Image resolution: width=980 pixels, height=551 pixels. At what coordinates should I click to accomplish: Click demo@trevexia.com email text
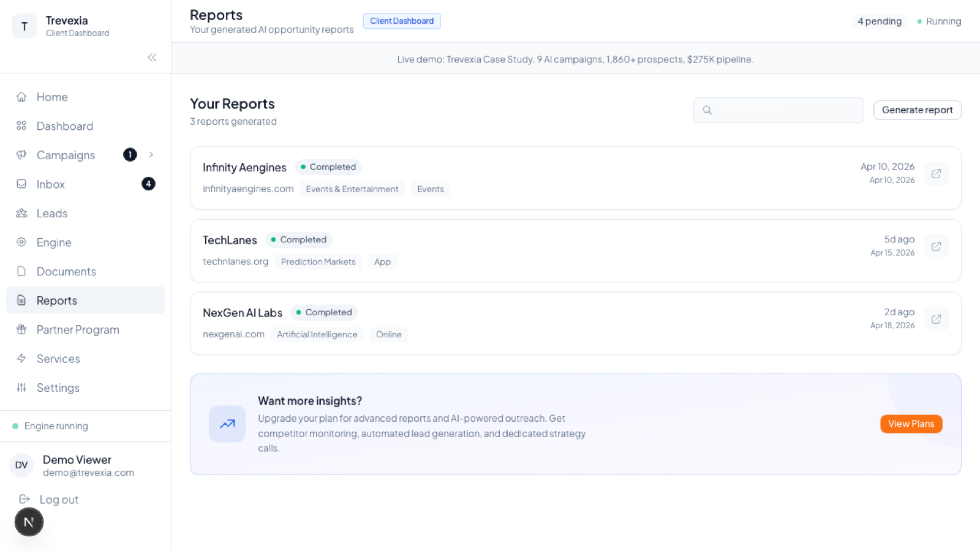tap(89, 473)
